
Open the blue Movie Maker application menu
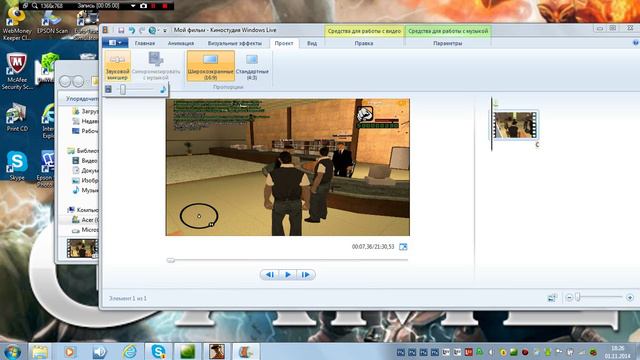click(x=115, y=43)
